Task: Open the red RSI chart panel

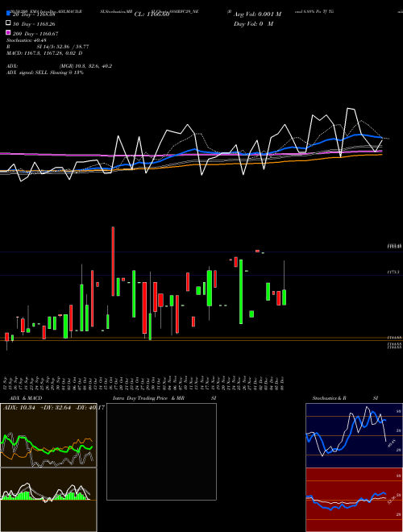Action: coord(354,500)
